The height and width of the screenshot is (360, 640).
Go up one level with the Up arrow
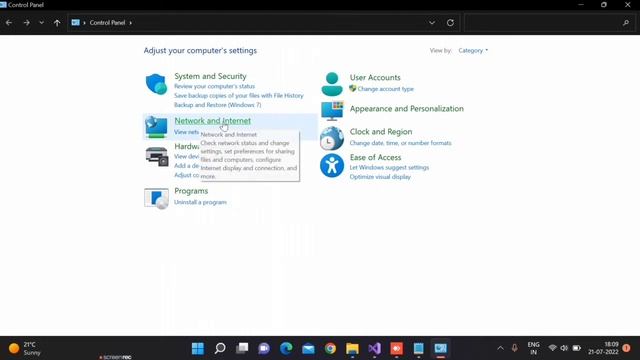click(x=57, y=23)
